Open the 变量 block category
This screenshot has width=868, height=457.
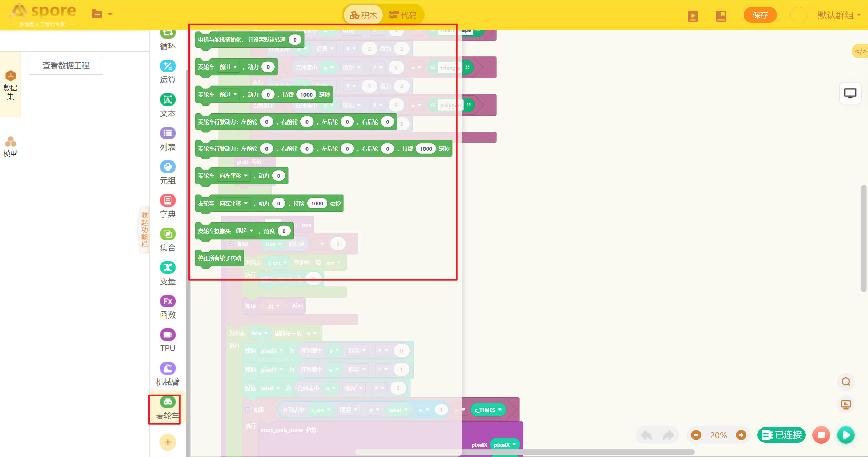167,273
